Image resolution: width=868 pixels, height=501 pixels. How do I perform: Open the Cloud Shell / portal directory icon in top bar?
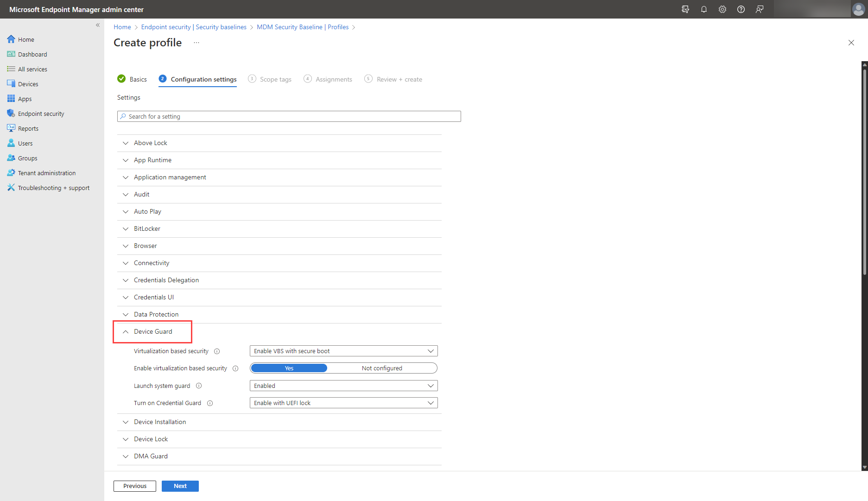(x=685, y=9)
